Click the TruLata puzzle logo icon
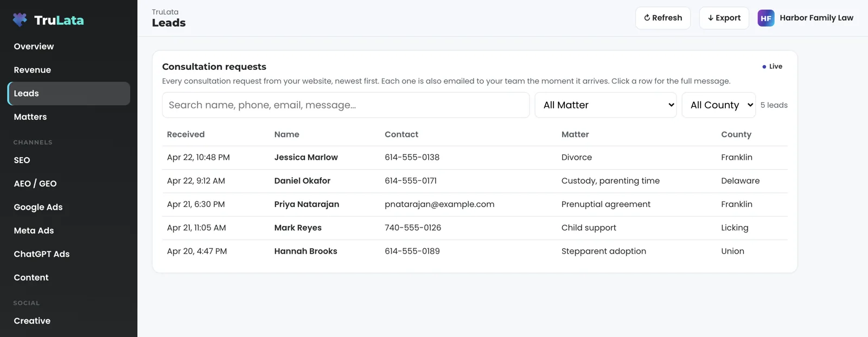868x337 pixels. pyautogui.click(x=20, y=20)
